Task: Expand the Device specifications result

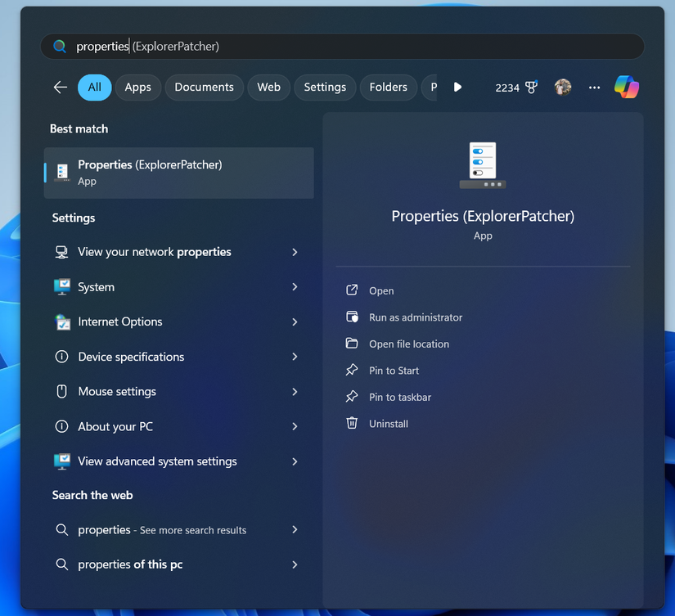Action: pos(295,357)
